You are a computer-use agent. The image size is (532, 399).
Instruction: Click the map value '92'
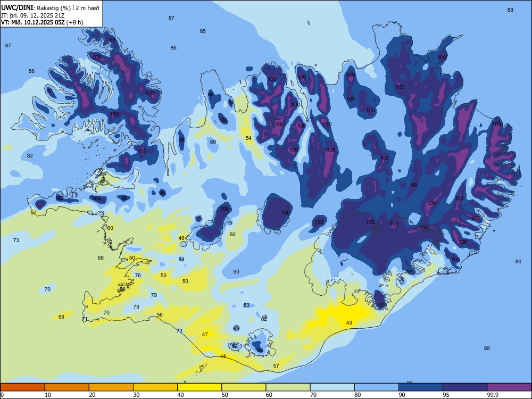pyautogui.click(x=235, y=346)
